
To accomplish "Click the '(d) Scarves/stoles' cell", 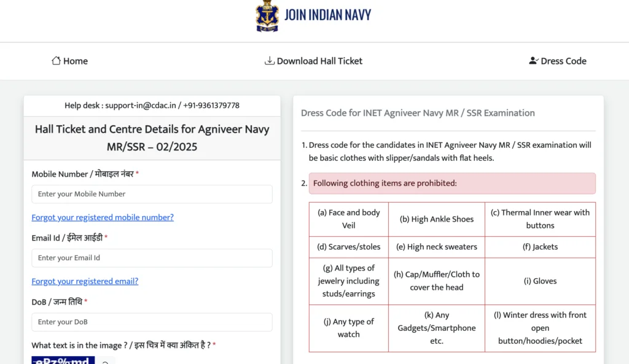I will coord(349,247).
